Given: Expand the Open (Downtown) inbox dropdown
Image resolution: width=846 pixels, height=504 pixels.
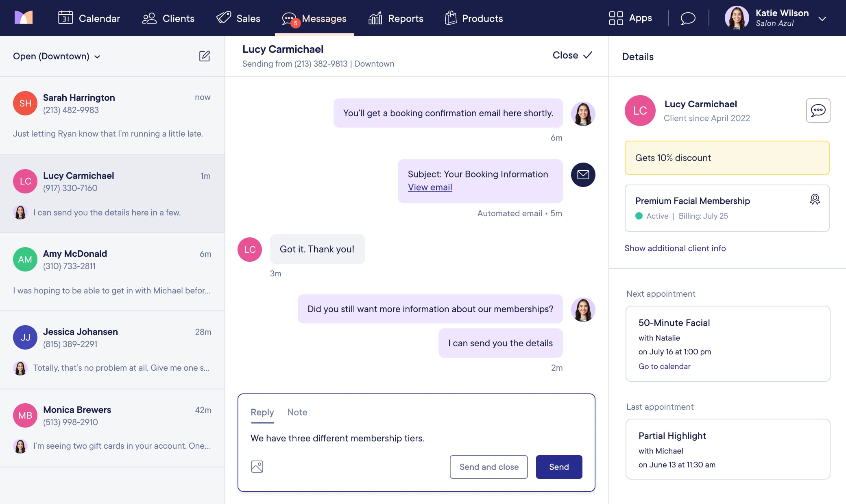Looking at the screenshot, I should [57, 56].
